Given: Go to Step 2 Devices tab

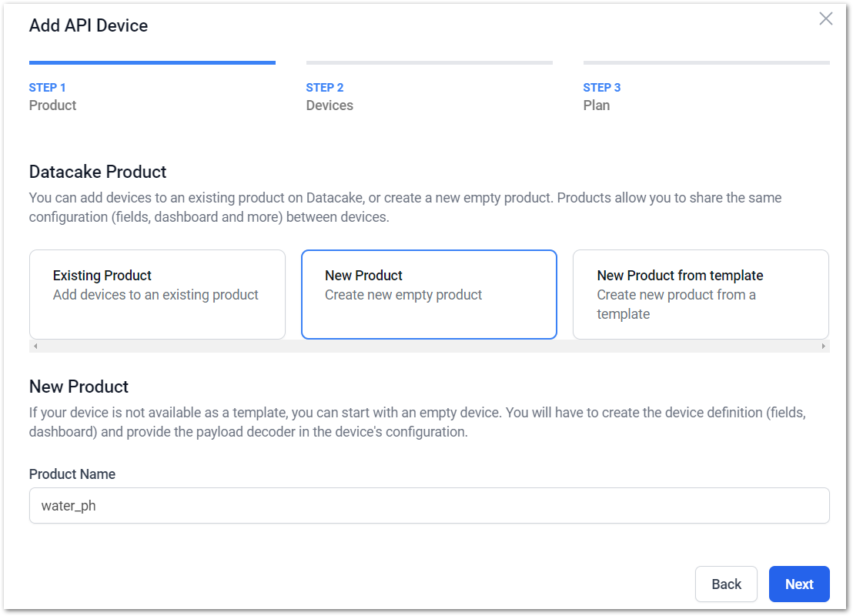Looking at the screenshot, I should coord(329,96).
